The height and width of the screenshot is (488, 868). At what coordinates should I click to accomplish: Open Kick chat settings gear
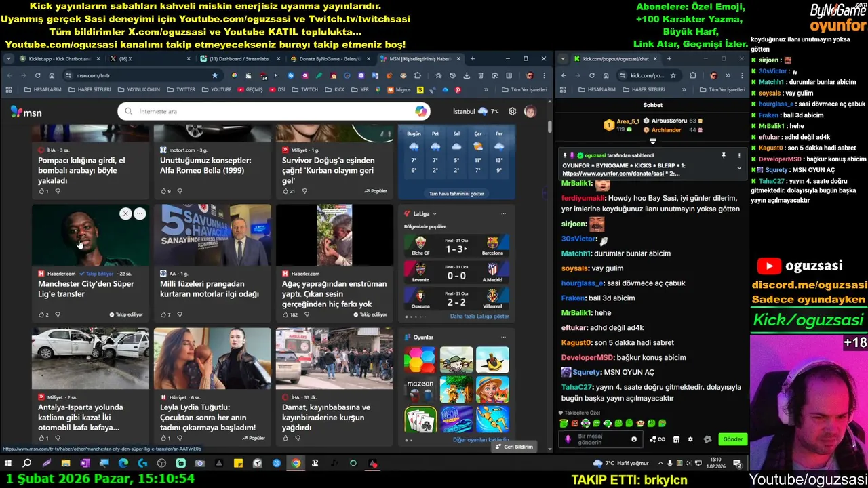(x=690, y=439)
